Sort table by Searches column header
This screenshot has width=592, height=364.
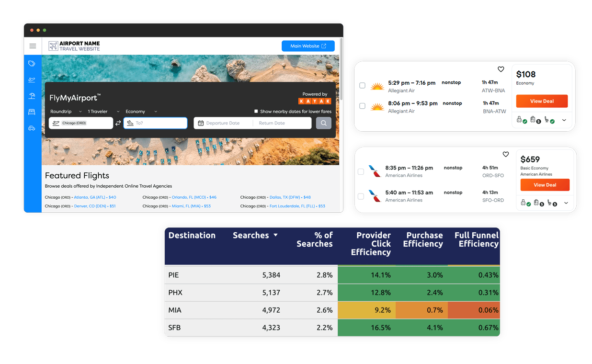tap(255, 235)
